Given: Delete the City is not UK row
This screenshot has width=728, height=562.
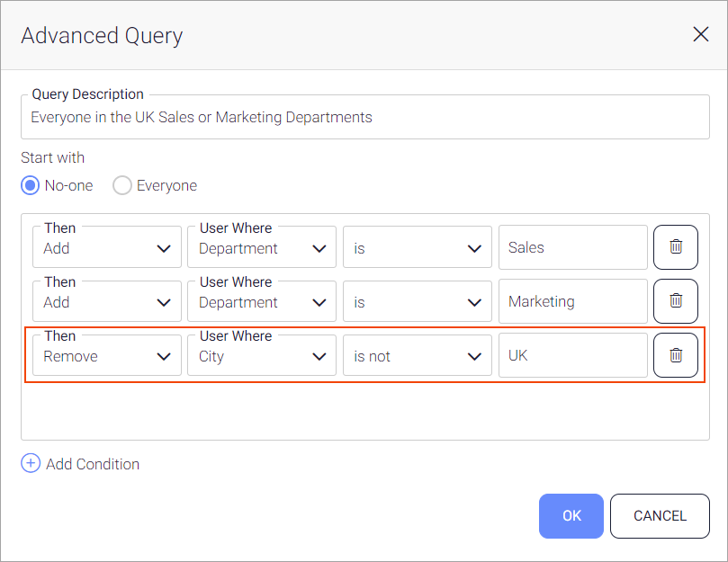Looking at the screenshot, I should pos(675,355).
